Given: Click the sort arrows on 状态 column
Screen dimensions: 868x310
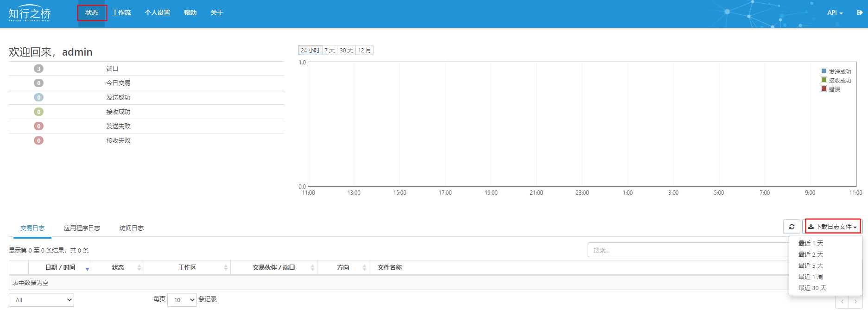Looking at the screenshot, I should (x=139, y=268).
